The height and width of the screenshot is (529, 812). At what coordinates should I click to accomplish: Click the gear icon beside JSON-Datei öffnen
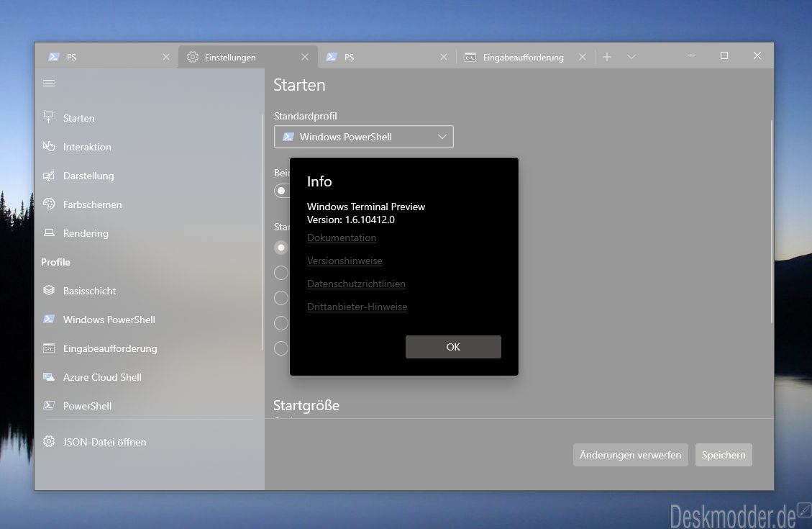(49, 441)
